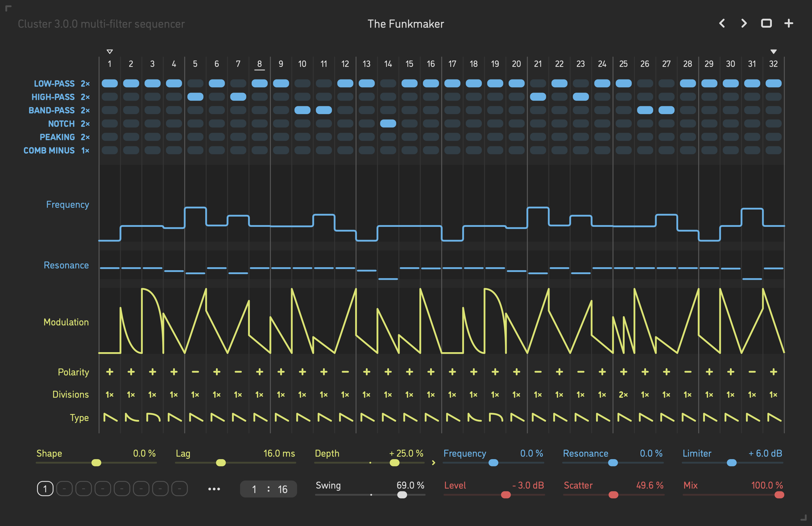Click the preset name The Funkmaker

[406, 24]
